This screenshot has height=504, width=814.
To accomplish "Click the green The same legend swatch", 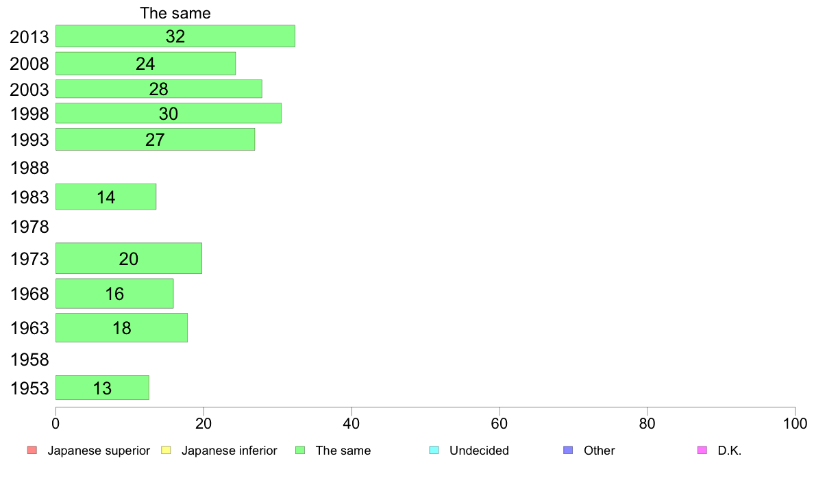I will 300,450.
